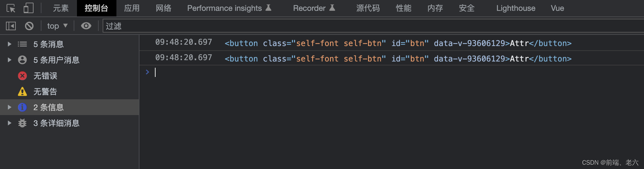Viewport: 644px width, 169px height.
Task: Switch to the 元素 tab
Action: (x=61, y=8)
